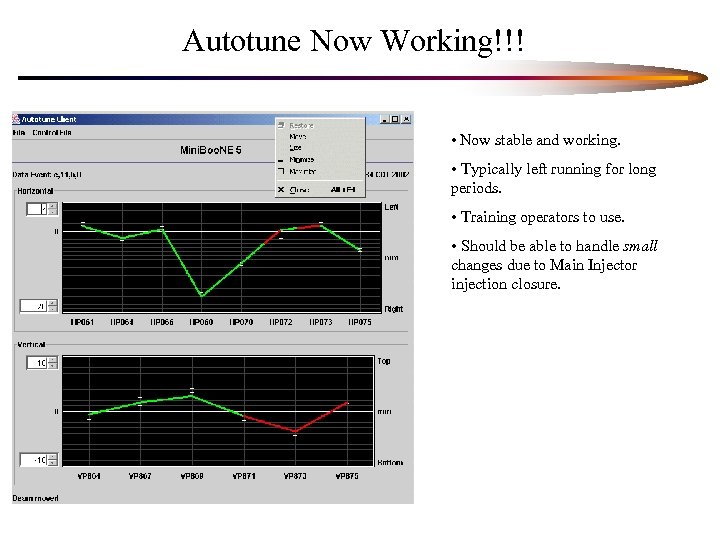Open the File menu in Autotune Client
The image size is (720, 540).
19,133
